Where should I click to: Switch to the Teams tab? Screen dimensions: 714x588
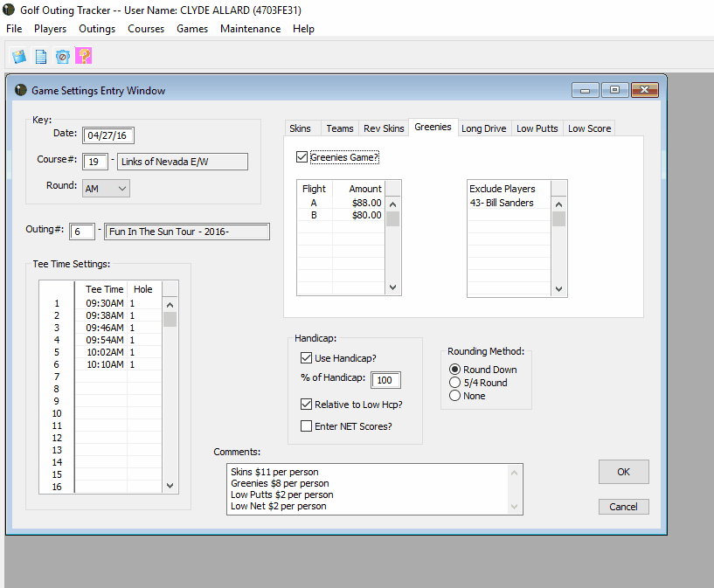[340, 128]
